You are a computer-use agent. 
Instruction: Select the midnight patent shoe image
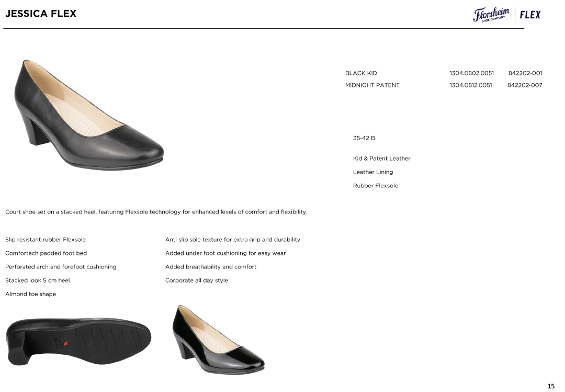[x=218, y=339]
